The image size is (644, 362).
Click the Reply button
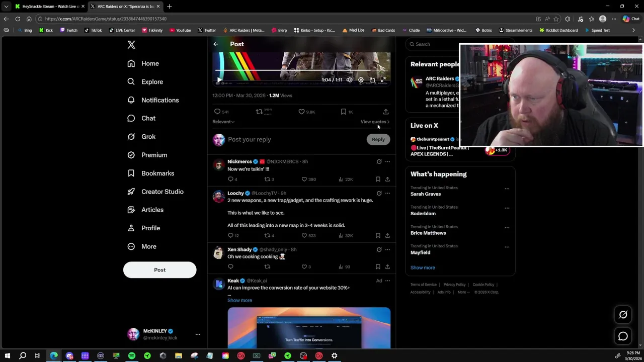click(378, 139)
